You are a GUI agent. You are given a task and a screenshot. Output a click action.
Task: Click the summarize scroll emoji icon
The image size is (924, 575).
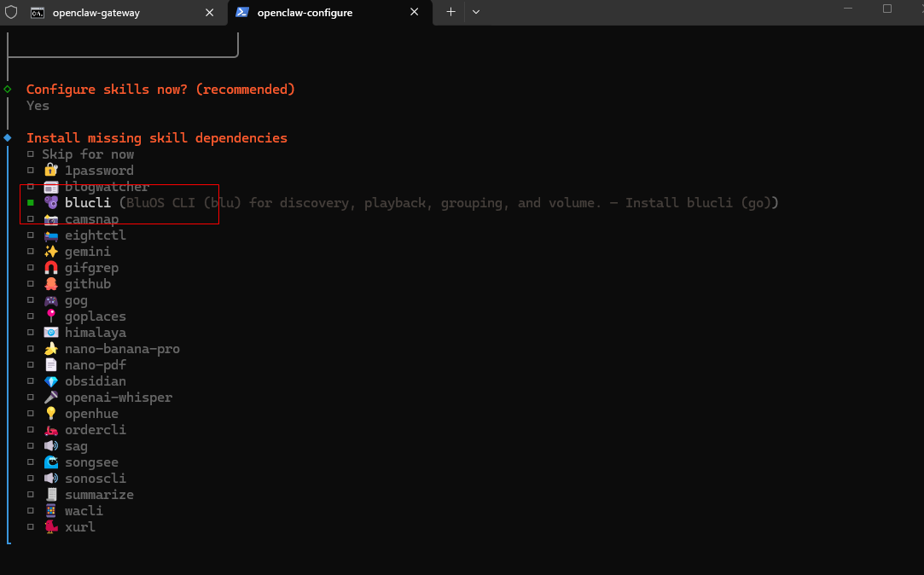pos(51,494)
